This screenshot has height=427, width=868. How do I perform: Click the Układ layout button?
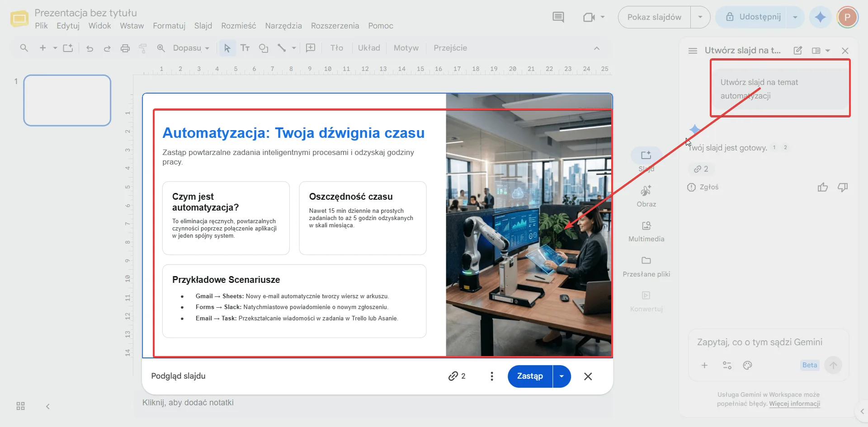coord(369,48)
